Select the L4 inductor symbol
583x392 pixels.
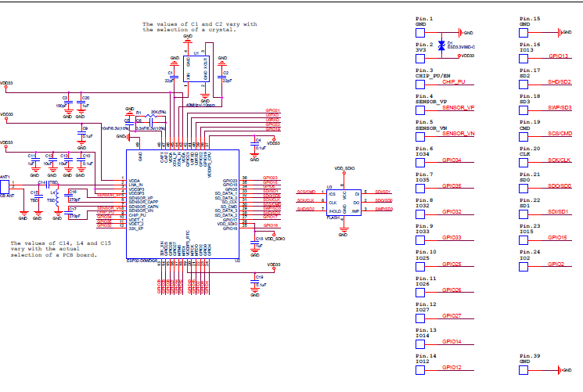pyautogui.click(x=57, y=198)
